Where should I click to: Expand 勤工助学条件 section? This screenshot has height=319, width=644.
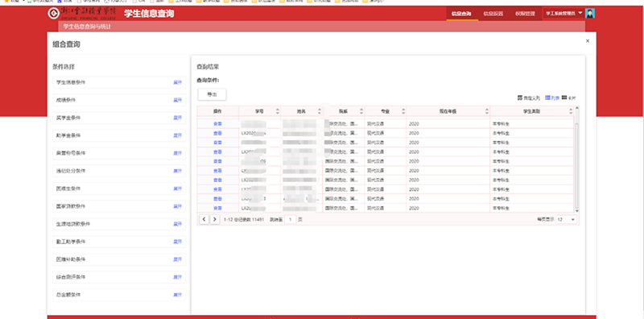coord(177,242)
